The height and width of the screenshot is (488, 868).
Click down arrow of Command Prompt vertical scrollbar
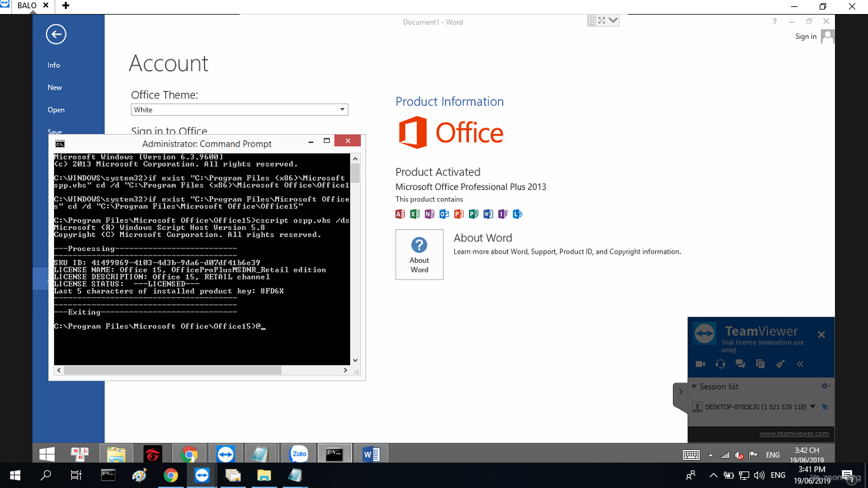[x=355, y=360]
